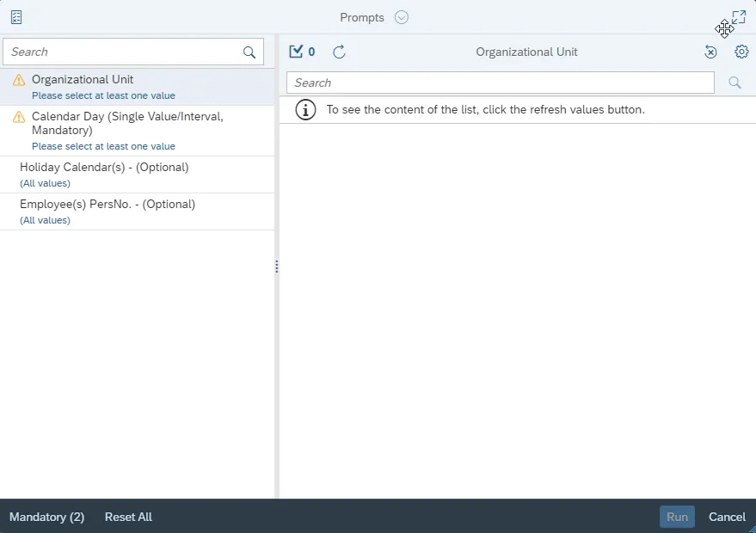Click the reset prompt values icon
756x533 pixels.
click(710, 52)
